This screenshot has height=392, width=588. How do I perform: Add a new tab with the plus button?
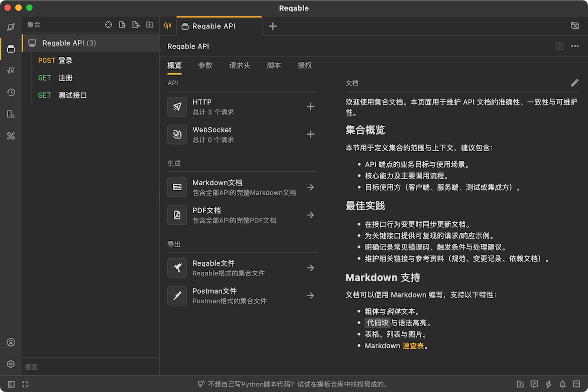click(x=273, y=26)
